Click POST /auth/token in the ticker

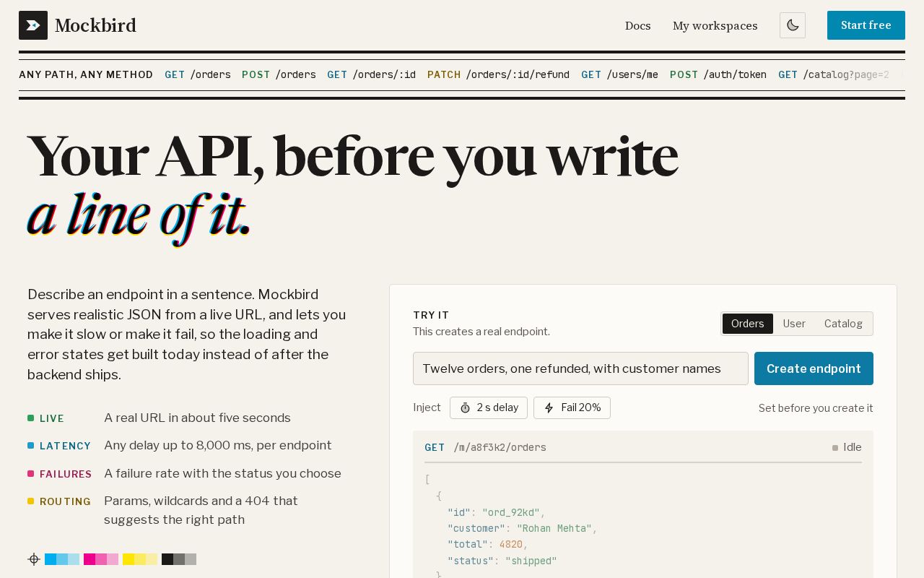718,74
